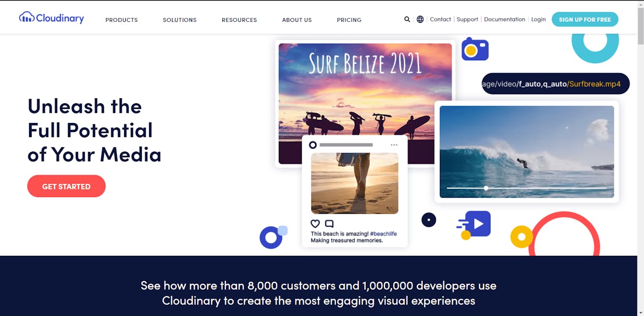Go to the Login page
Image resolution: width=644 pixels, height=316 pixels.
pyautogui.click(x=539, y=19)
